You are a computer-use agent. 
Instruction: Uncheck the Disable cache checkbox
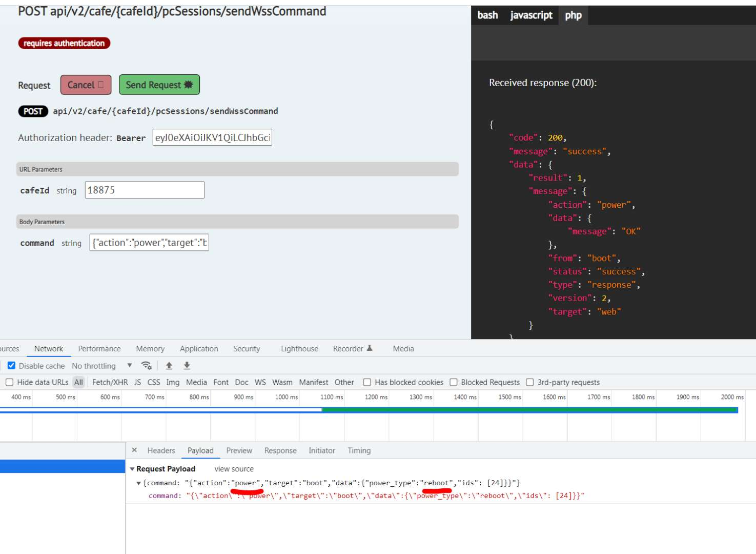click(11, 366)
